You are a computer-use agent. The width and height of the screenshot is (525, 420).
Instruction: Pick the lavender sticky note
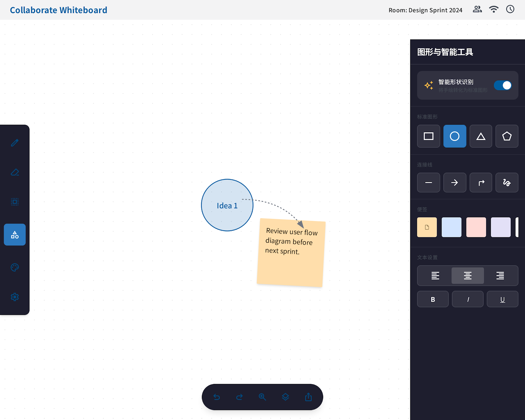[501, 227]
